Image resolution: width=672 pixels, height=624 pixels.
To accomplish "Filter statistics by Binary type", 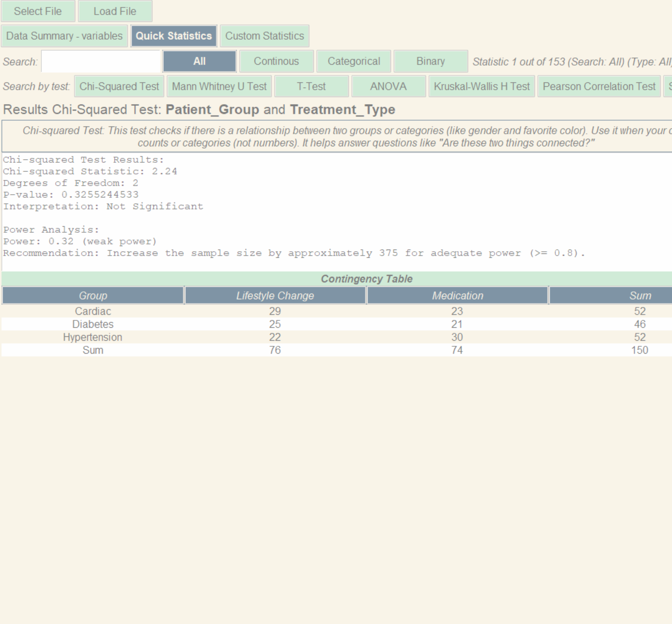I will tap(430, 61).
